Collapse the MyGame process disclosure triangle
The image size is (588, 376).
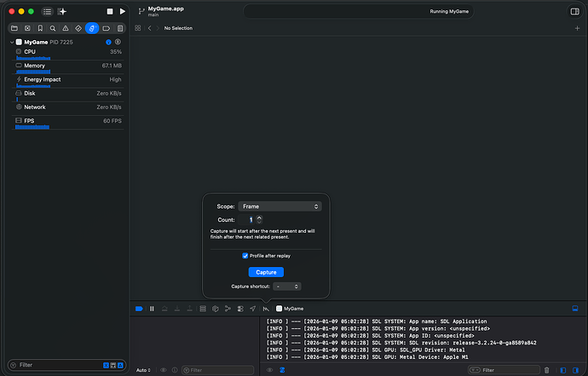11,42
